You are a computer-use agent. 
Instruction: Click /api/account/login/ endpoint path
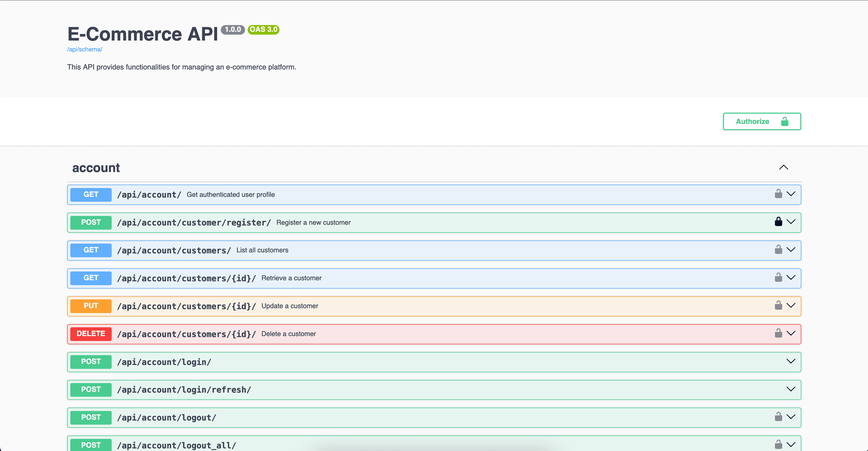pos(164,362)
